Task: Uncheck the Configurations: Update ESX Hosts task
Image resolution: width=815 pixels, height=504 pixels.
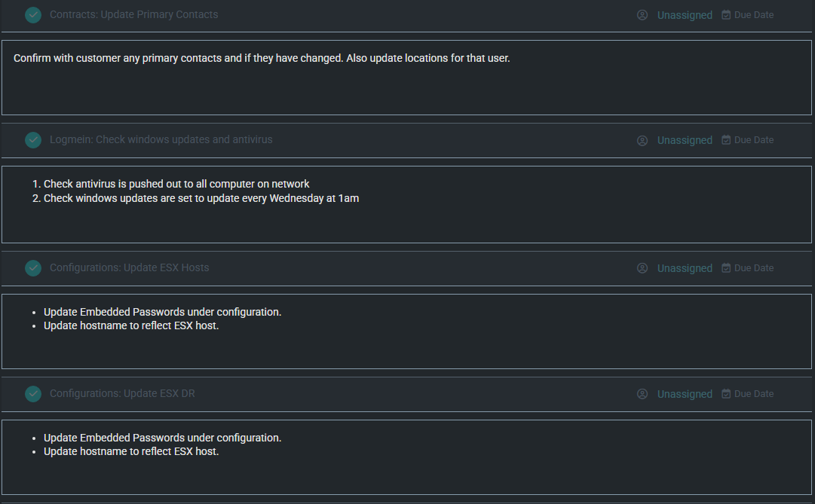Action: [33, 268]
